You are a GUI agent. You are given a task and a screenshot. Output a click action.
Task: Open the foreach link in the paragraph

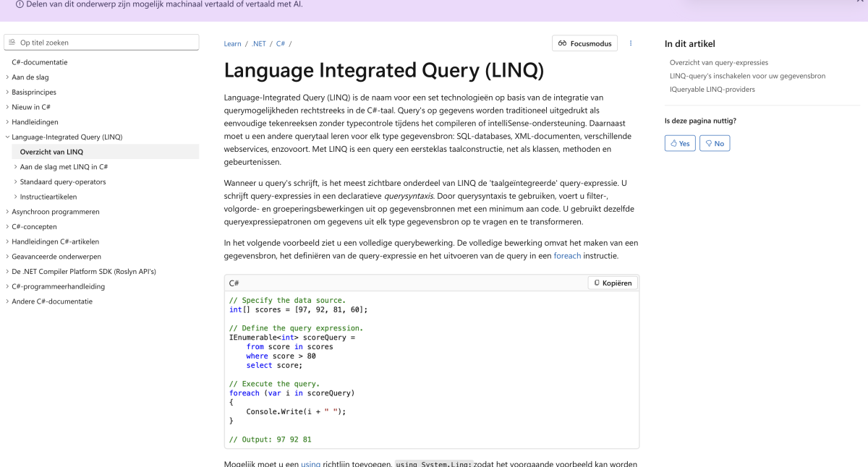[567, 256]
